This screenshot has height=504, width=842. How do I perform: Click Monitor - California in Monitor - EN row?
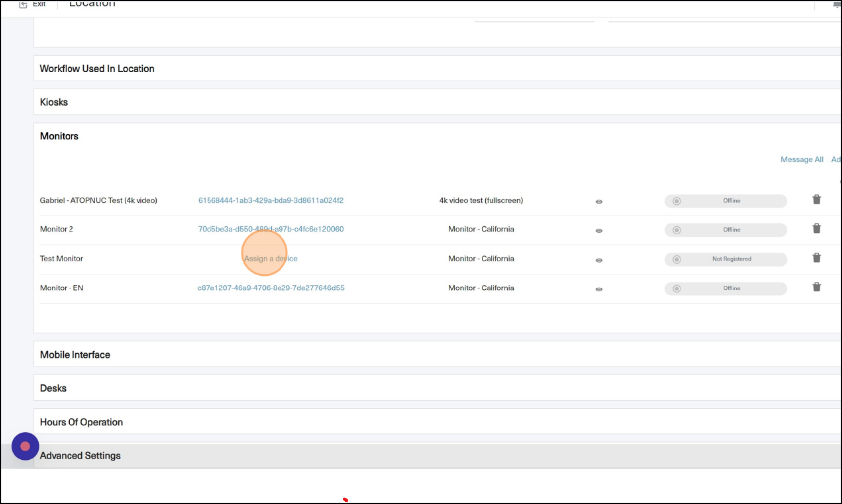coord(481,288)
